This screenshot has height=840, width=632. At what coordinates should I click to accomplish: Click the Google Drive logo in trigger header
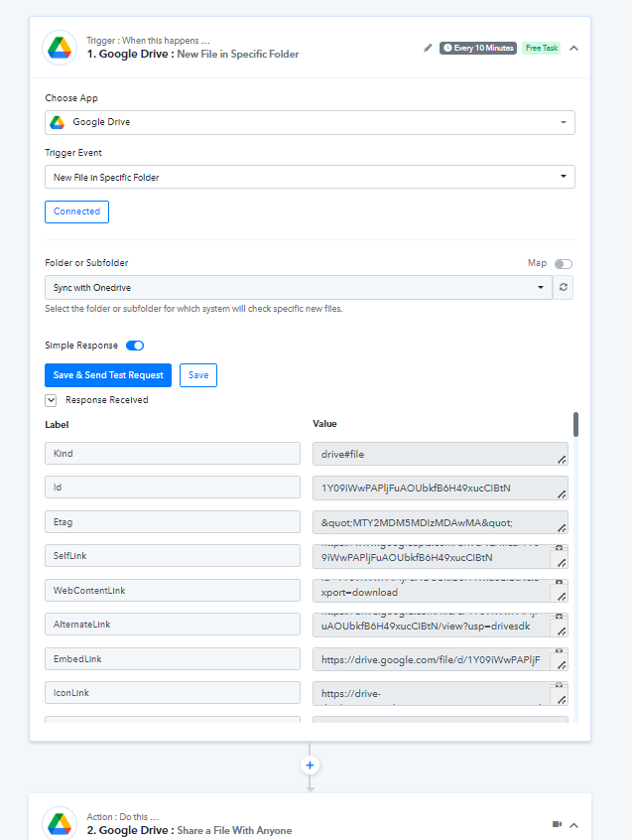point(60,48)
